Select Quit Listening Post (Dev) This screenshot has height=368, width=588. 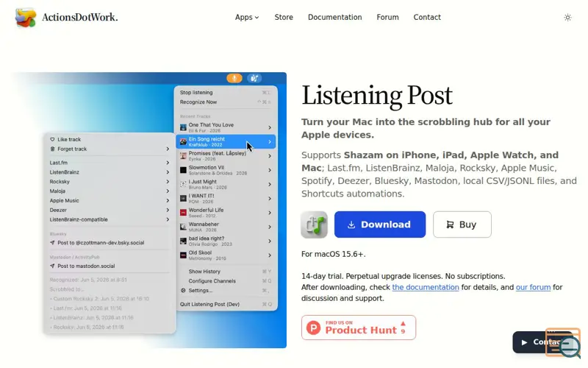(x=226, y=304)
